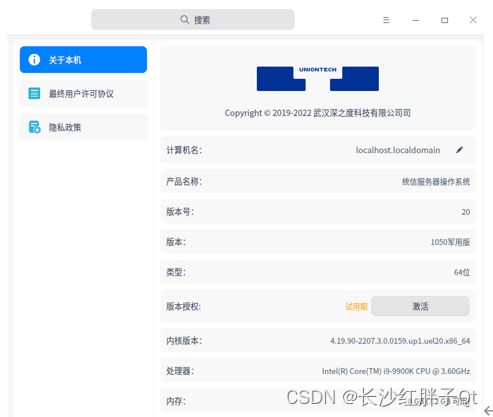Screen dimensions: 493x417
Task: Click the 类型 label
Action: [176, 272]
